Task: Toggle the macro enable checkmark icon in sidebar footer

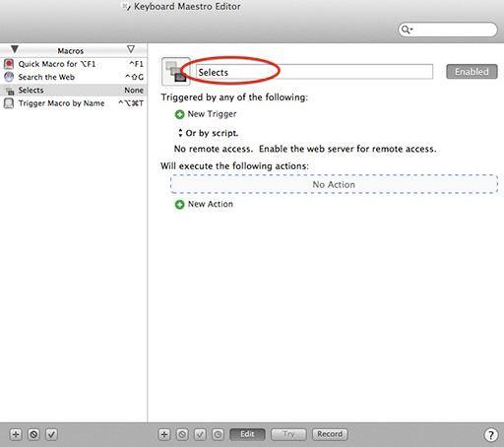Action: [51, 434]
